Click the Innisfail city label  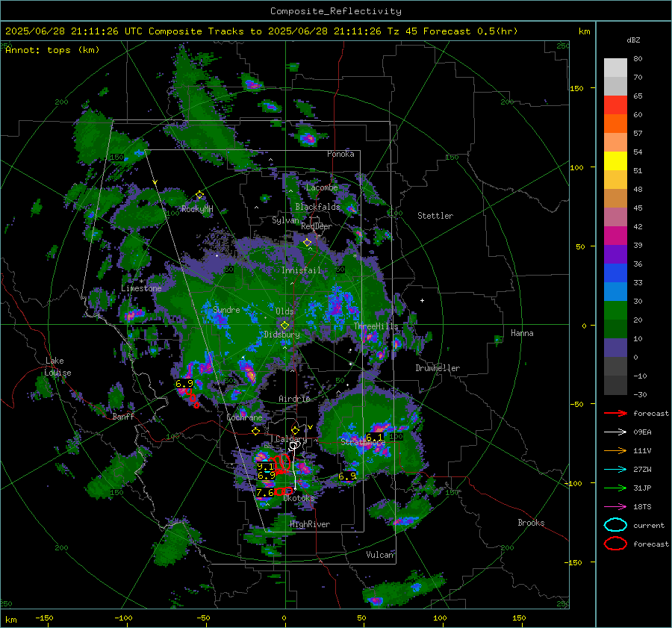301,270
